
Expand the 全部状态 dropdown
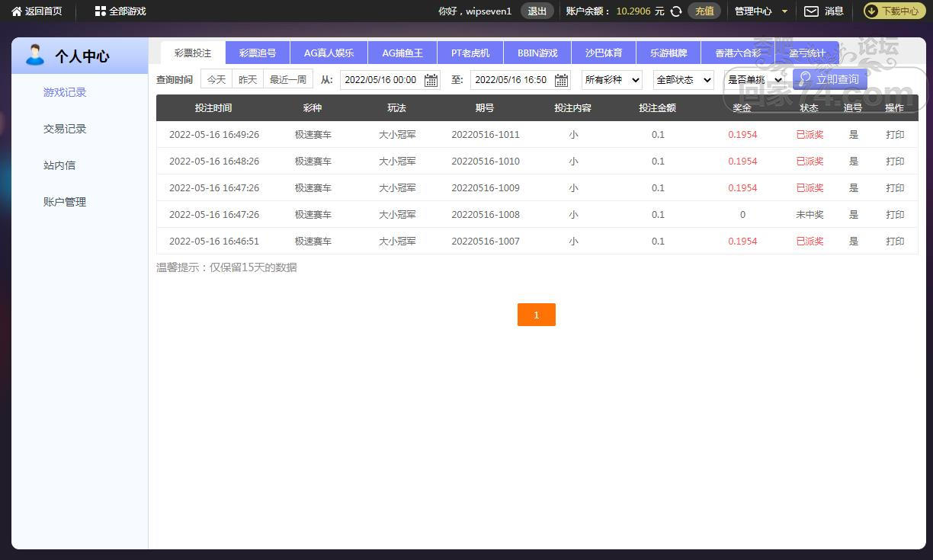pos(684,80)
